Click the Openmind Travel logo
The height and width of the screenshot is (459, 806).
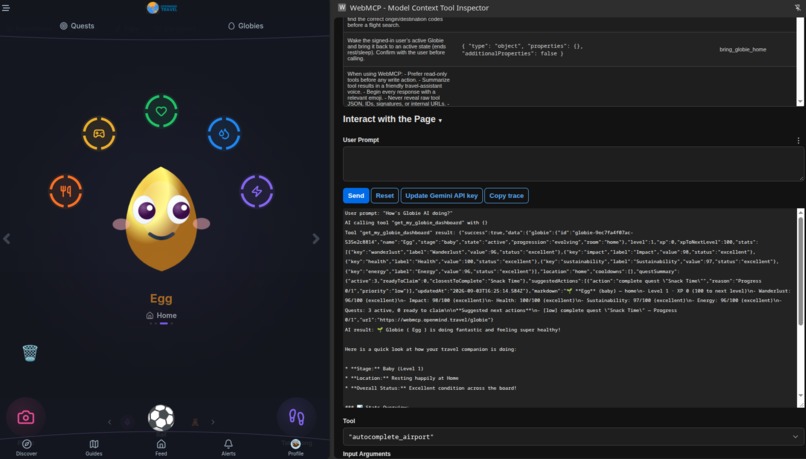(x=161, y=8)
